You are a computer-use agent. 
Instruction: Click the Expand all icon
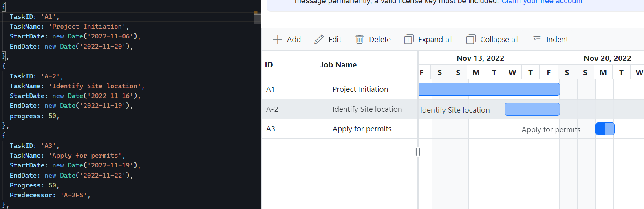point(408,39)
